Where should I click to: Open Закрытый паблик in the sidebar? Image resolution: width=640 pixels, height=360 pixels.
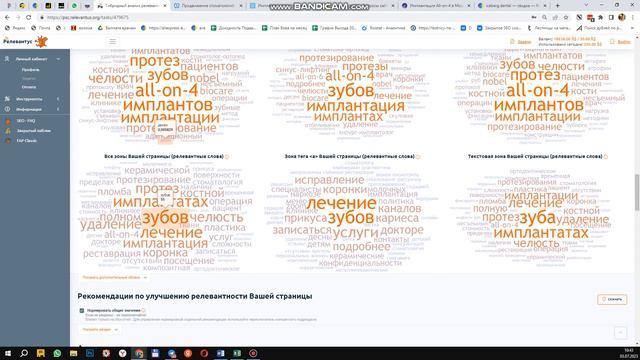click(x=34, y=131)
